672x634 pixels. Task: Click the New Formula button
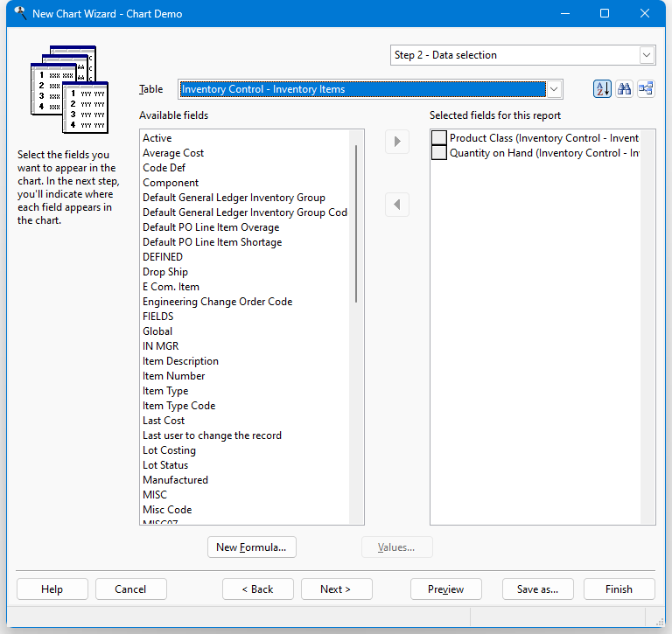(x=252, y=547)
